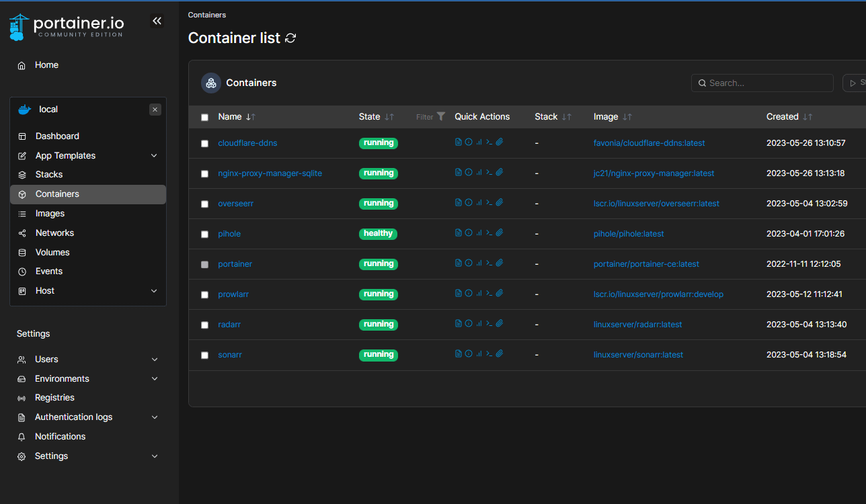Click attach paperclip icon for sonarr

[500, 354]
